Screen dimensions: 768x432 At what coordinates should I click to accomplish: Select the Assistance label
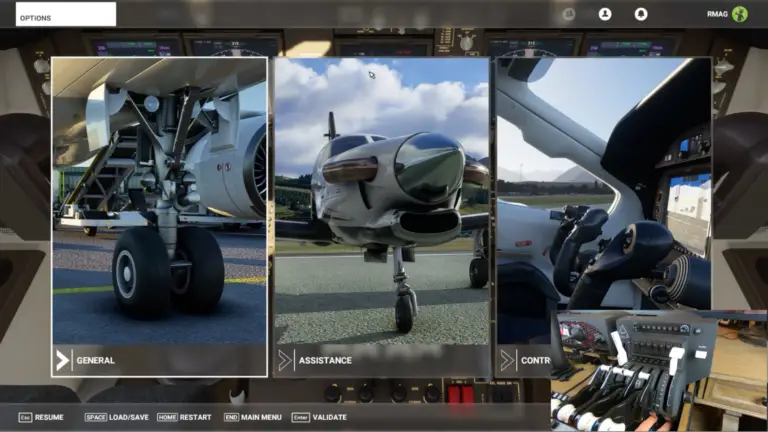pos(325,360)
